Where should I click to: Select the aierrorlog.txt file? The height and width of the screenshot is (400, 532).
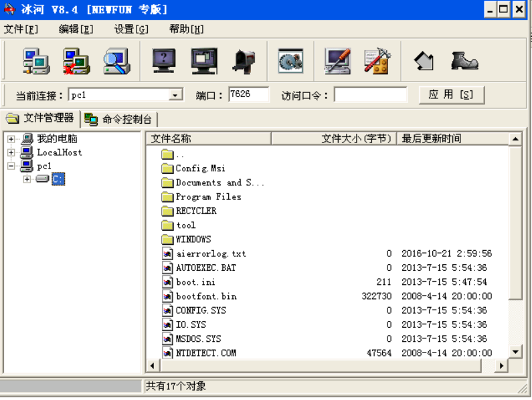point(204,254)
